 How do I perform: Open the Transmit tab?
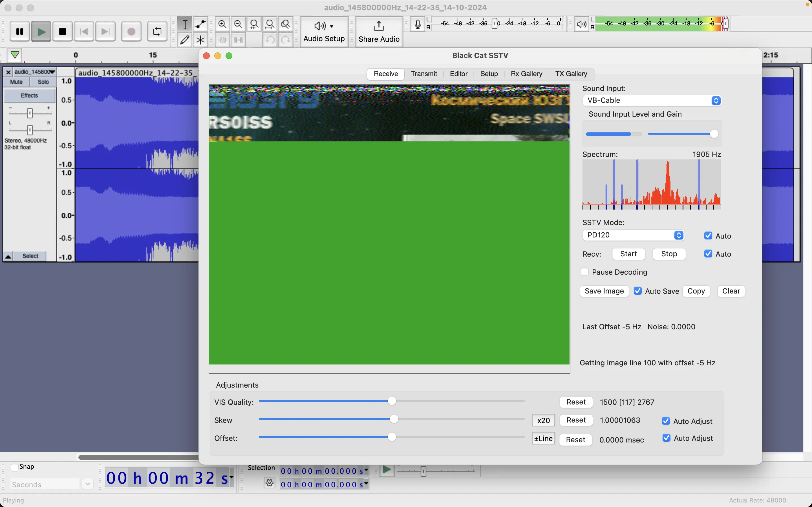point(424,74)
